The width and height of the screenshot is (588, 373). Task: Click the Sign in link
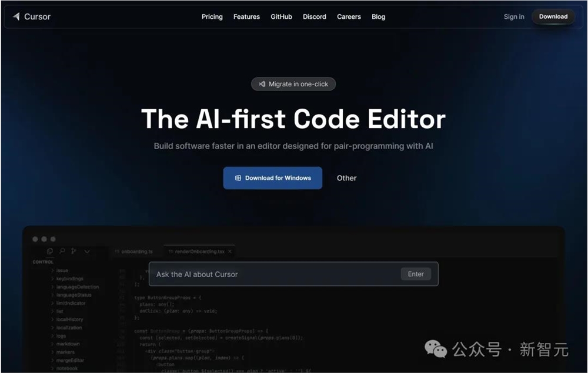click(514, 16)
